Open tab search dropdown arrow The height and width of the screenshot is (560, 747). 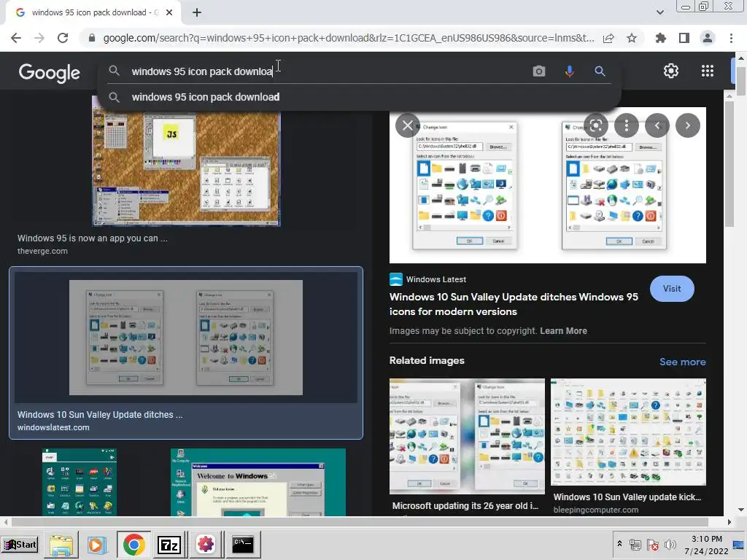(659, 12)
